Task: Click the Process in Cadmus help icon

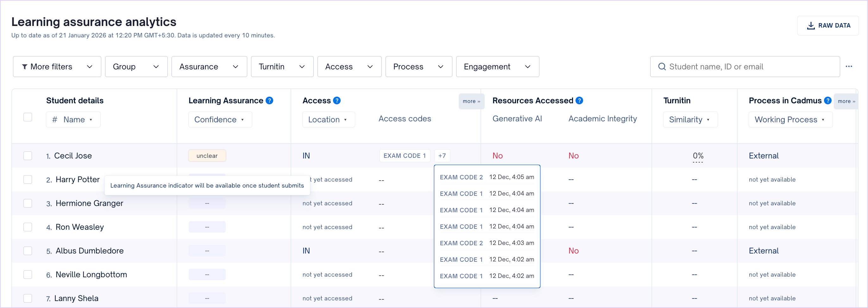Action: (827, 100)
